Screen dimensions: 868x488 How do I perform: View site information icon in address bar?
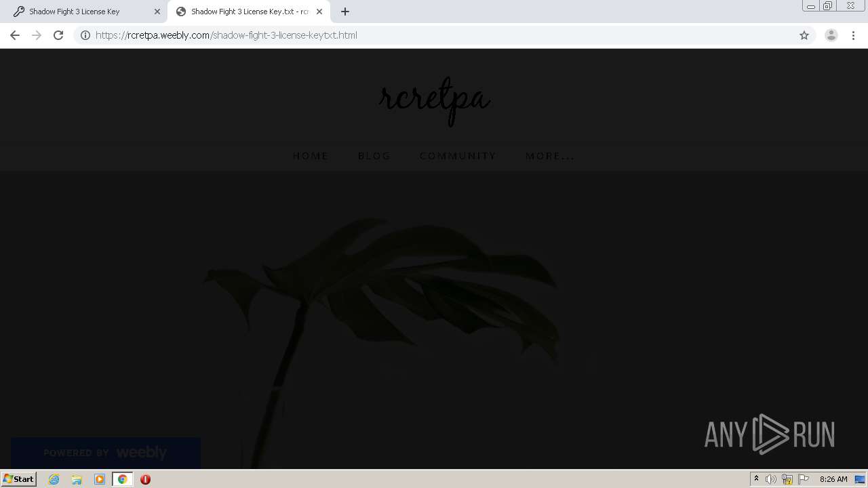pos(85,35)
